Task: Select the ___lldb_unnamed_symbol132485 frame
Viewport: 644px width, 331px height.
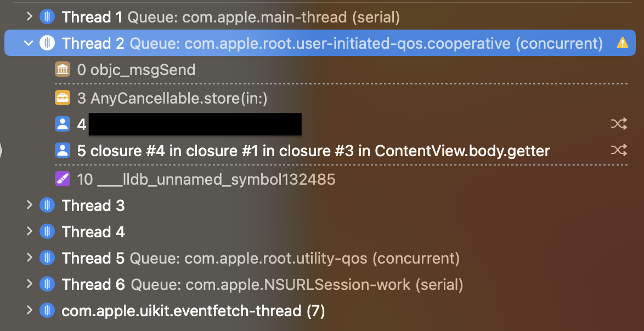Action: coord(214,179)
